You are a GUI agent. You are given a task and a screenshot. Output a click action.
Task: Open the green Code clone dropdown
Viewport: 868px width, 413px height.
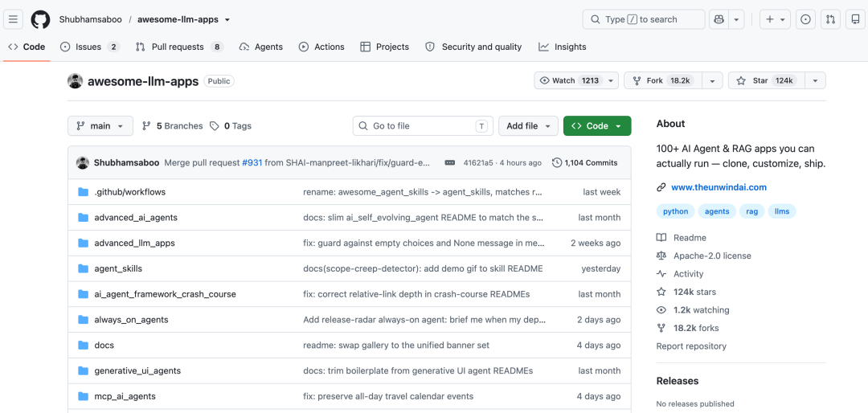coord(596,126)
